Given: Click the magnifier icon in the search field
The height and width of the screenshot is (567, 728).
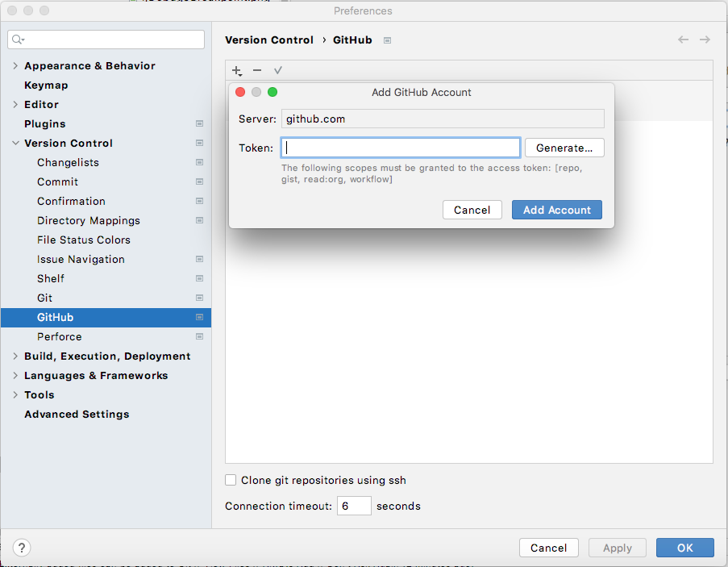Looking at the screenshot, I should click(17, 39).
